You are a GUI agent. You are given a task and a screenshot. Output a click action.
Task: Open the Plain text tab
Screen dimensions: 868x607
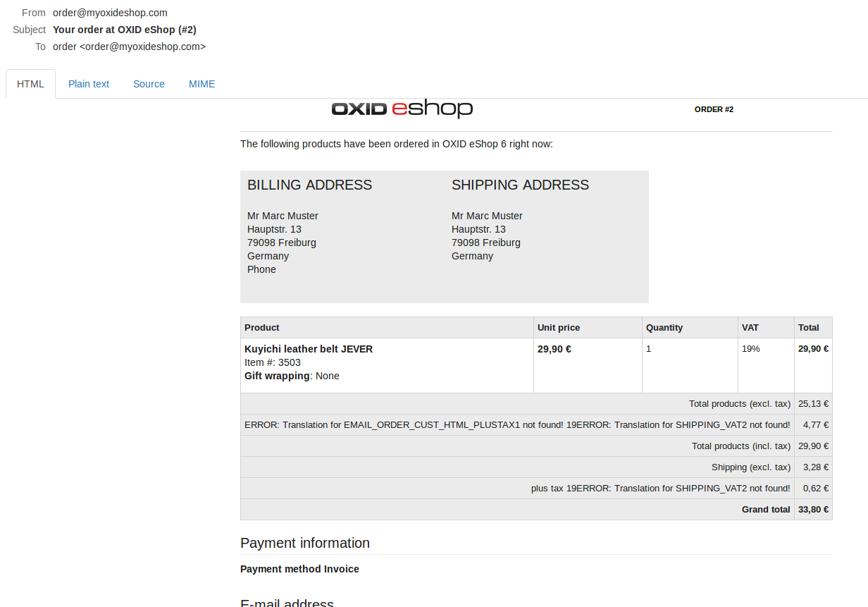[89, 84]
